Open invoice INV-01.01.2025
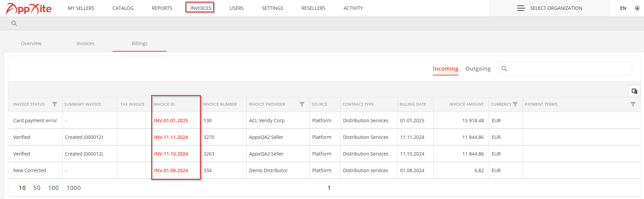The width and height of the screenshot is (644, 199). [x=171, y=121]
